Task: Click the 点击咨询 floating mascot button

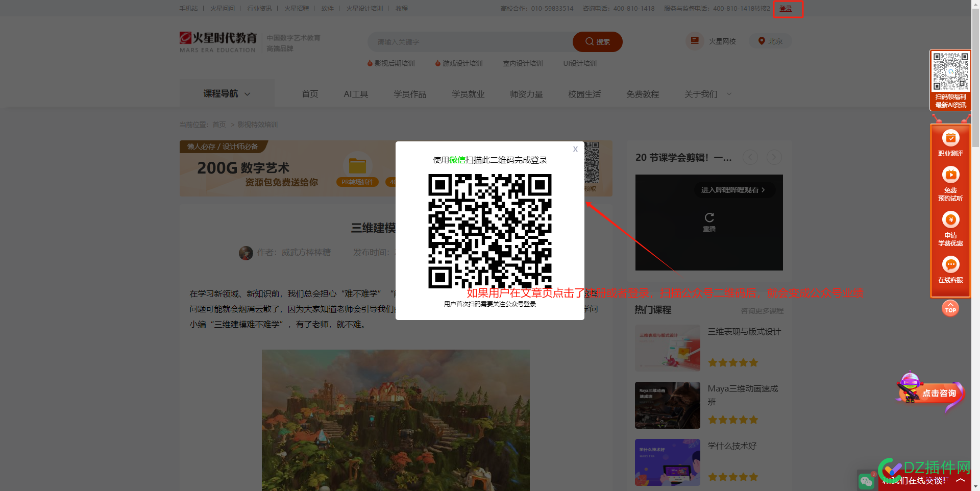Action: 930,392
